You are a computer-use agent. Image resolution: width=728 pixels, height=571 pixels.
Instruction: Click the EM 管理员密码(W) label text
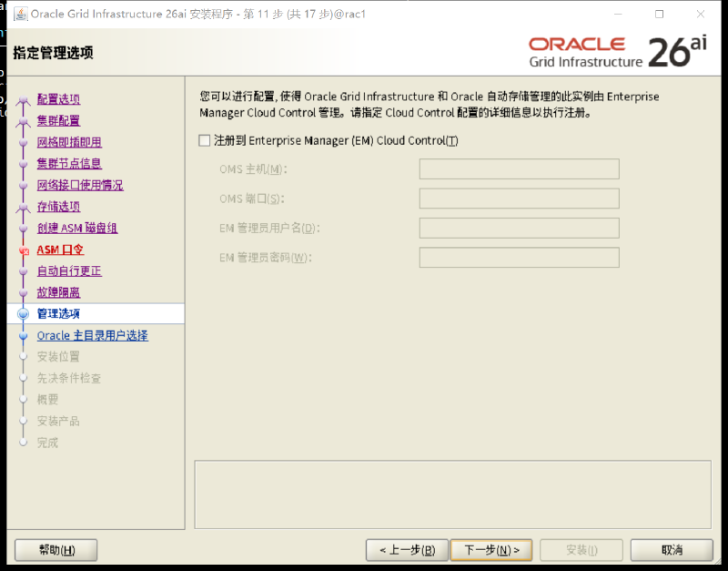265,258
